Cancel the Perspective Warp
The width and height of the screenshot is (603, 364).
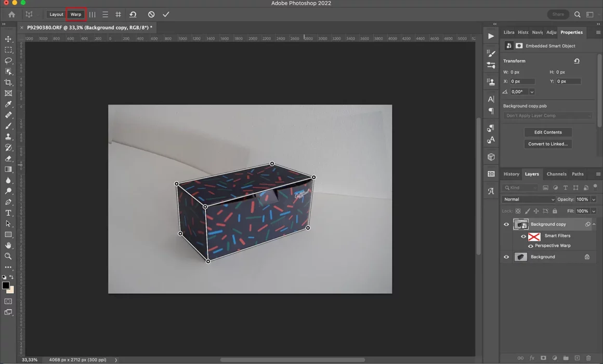coord(151,14)
